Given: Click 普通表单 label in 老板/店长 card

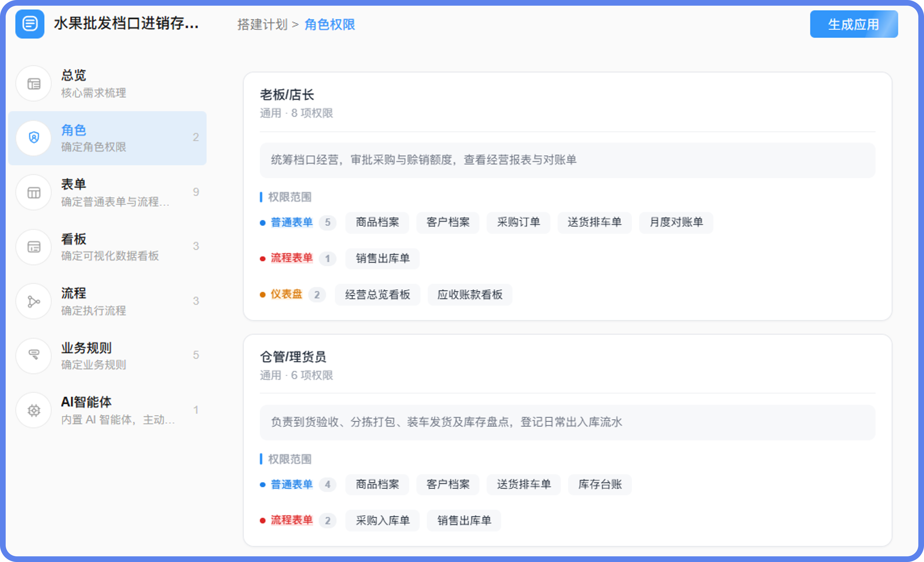Looking at the screenshot, I should [x=292, y=222].
